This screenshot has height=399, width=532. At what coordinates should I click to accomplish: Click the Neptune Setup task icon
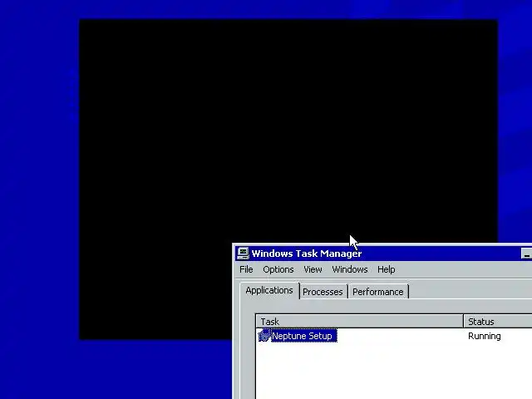click(264, 336)
